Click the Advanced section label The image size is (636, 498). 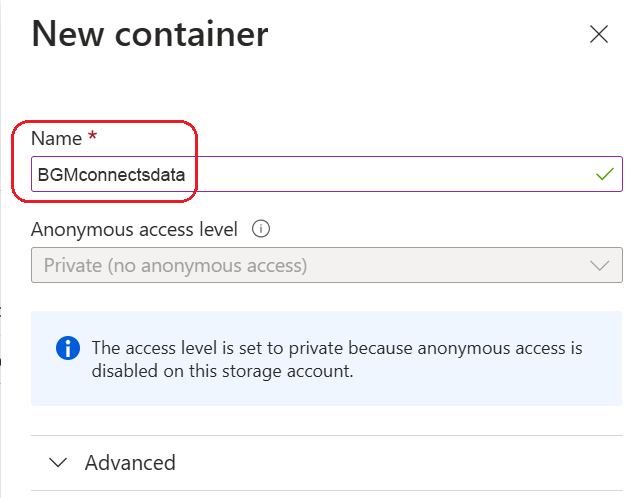[130, 463]
